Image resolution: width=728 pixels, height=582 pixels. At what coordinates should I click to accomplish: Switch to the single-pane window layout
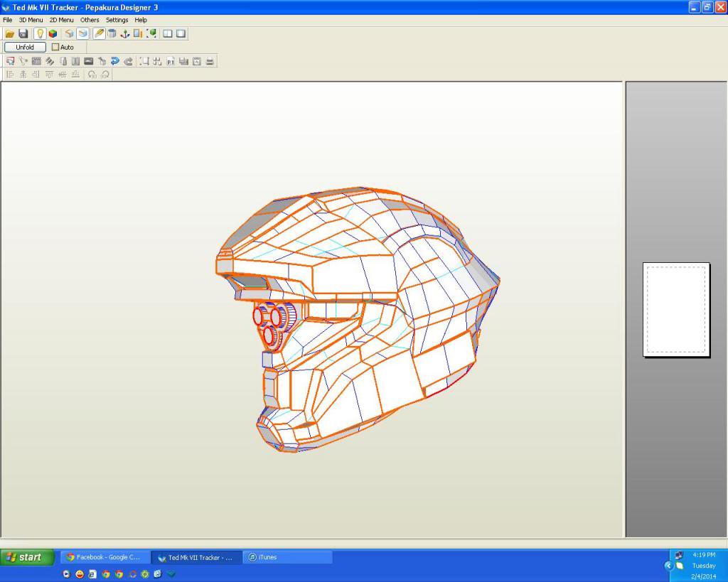[x=181, y=33]
